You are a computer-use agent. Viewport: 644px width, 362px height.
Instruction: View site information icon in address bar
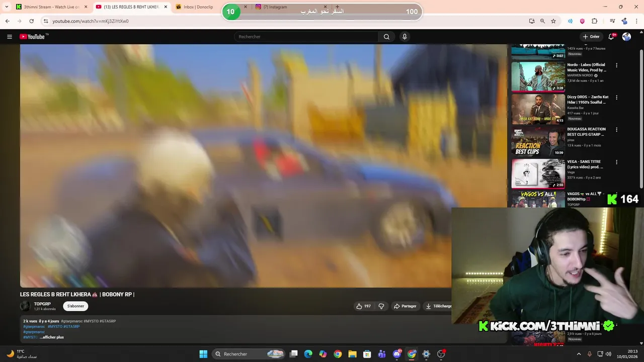point(46,21)
